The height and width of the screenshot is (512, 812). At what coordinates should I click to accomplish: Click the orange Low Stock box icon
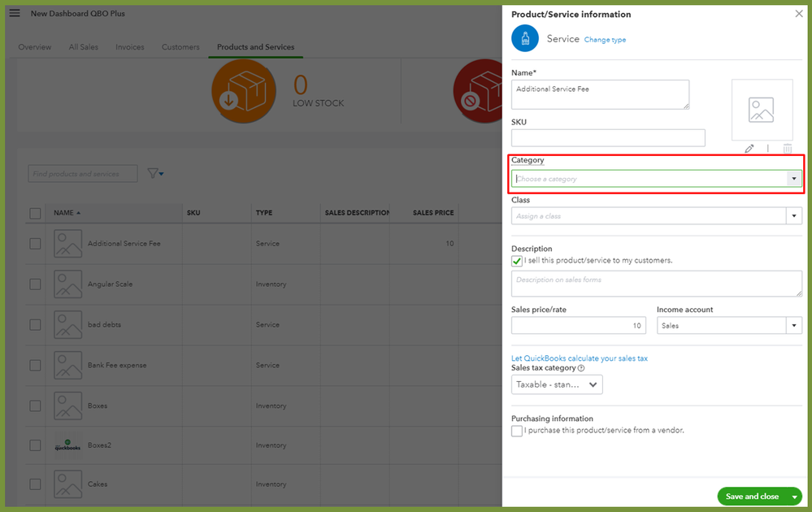[243, 91]
